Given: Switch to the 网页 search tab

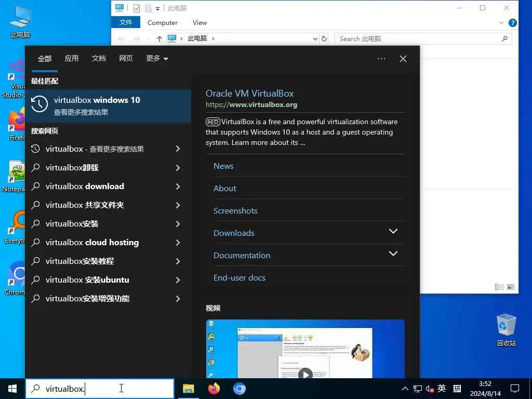Looking at the screenshot, I should point(126,58).
